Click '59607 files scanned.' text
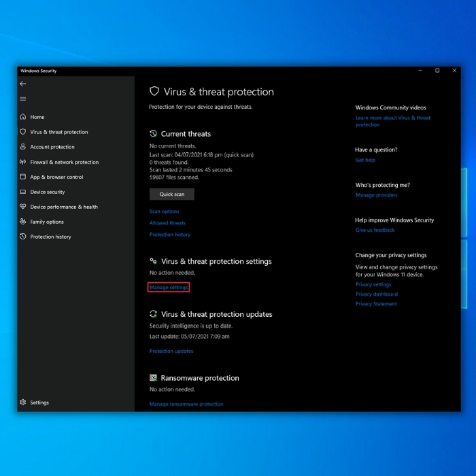Viewport: 476px width, 476px height. [x=174, y=177]
